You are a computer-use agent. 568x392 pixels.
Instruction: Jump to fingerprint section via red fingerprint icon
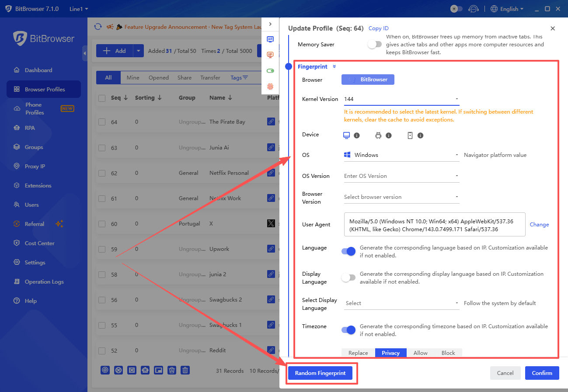[x=270, y=87]
